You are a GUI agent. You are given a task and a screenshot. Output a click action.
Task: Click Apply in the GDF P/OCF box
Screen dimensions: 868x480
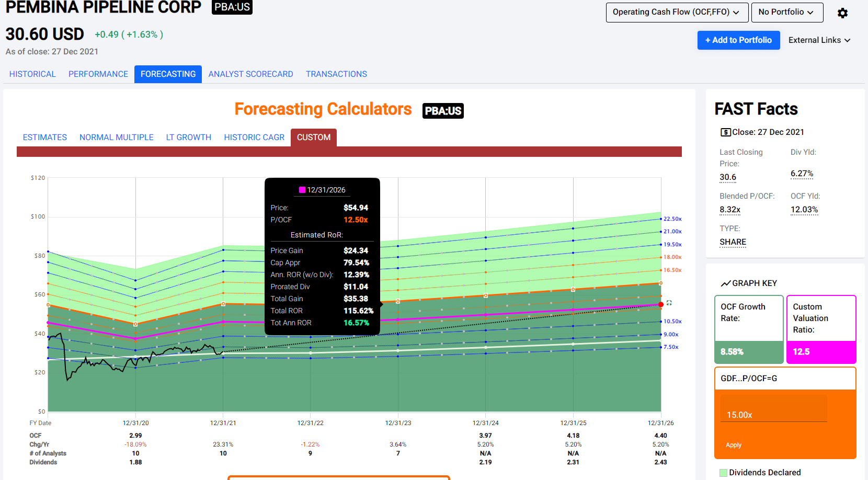click(x=734, y=445)
